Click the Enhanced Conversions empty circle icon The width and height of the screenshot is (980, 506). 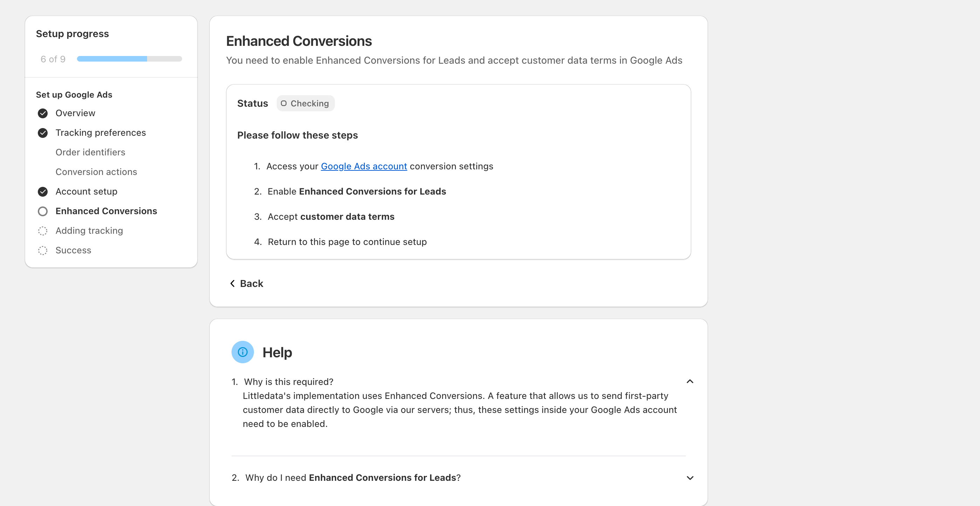tap(43, 211)
